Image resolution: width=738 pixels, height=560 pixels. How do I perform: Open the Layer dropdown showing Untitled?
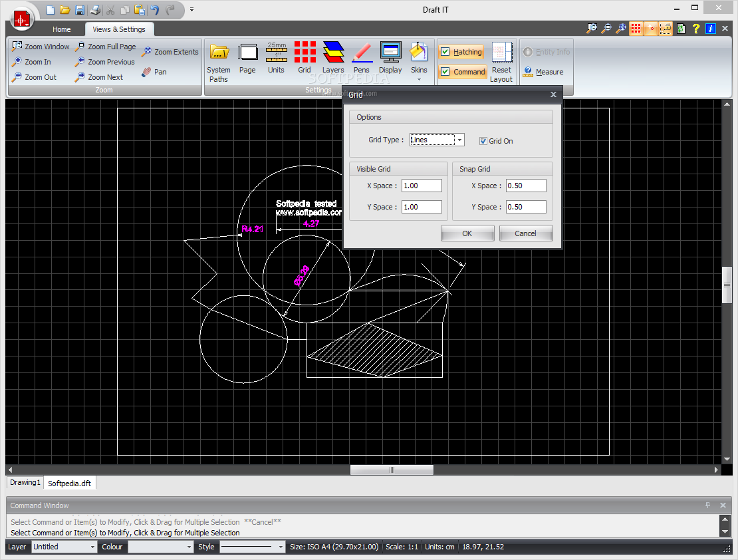[64, 547]
